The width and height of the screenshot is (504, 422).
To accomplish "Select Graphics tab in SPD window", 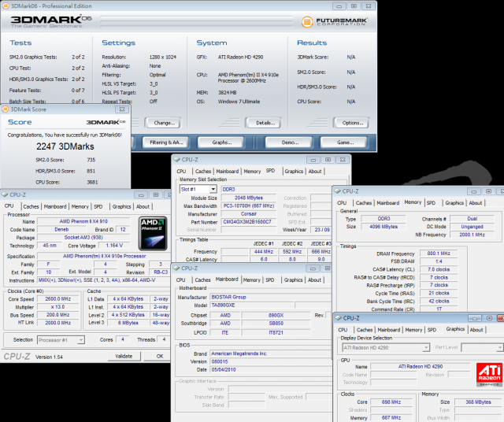I will (294, 172).
